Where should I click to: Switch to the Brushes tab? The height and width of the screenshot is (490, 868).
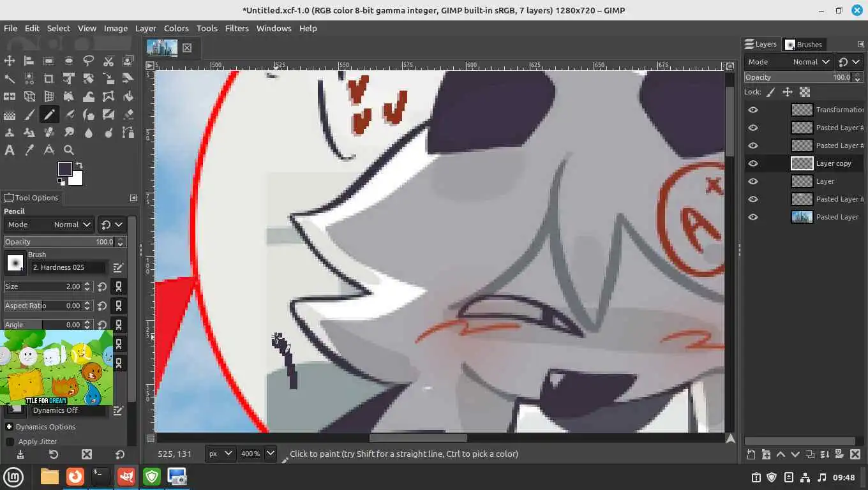tap(803, 44)
